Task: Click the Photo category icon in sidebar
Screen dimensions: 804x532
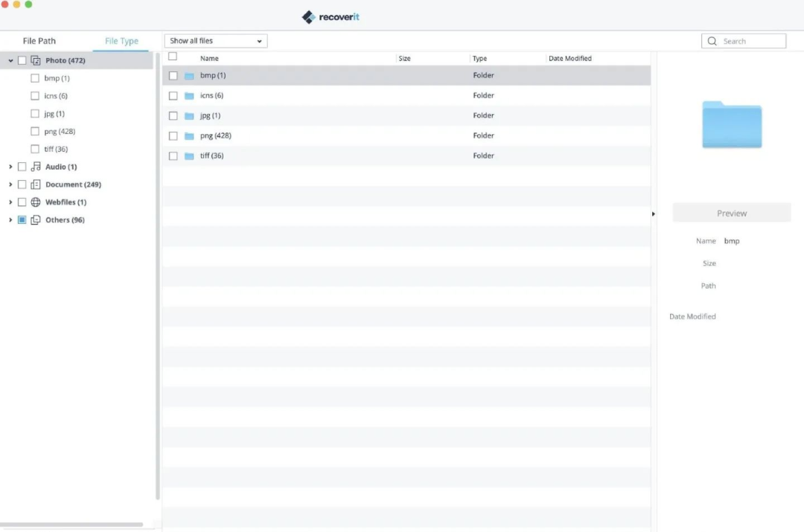Action: [36, 60]
